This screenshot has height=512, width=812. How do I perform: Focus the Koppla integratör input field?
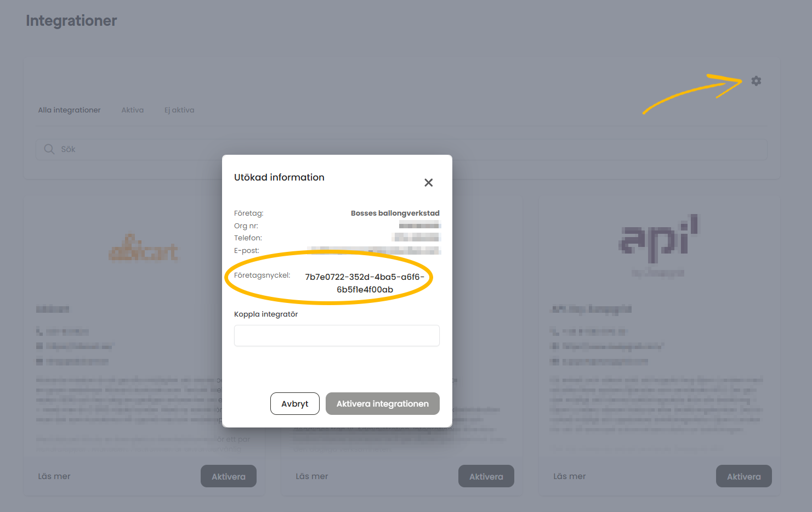tap(337, 335)
